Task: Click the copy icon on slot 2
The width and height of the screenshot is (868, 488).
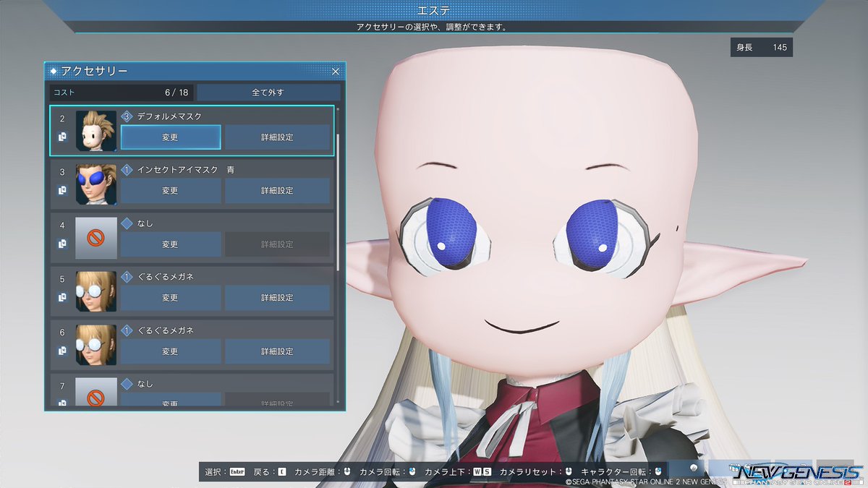Action: (x=62, y=137)
